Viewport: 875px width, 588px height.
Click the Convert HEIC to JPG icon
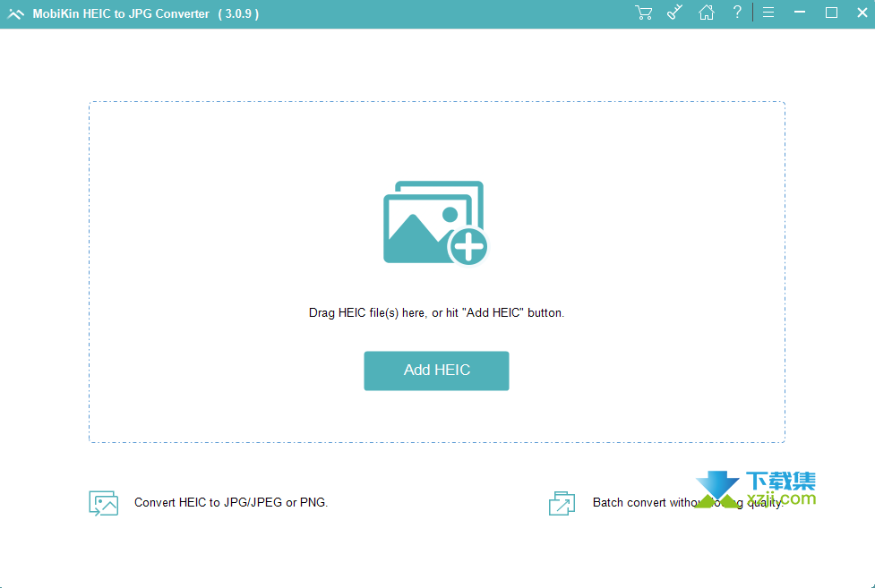point(103,503)
